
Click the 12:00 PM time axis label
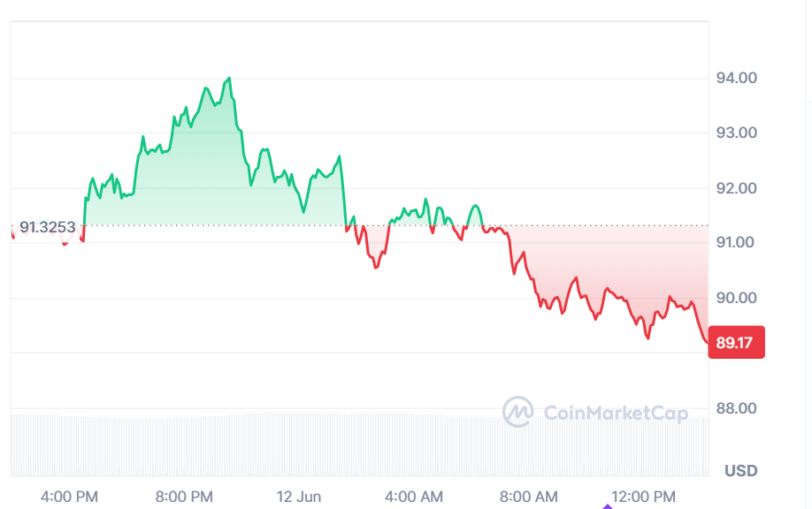(x=644, y=498)
